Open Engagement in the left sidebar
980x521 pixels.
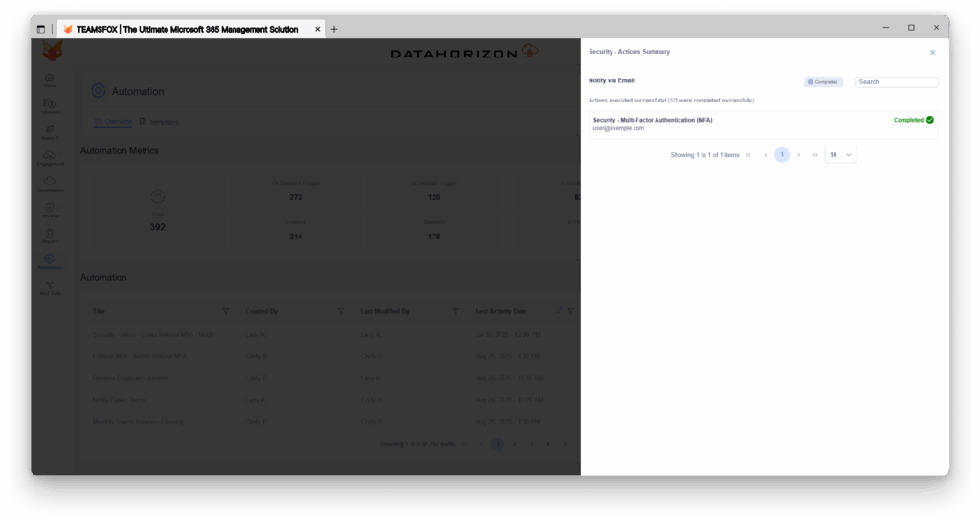pos(50,158)
